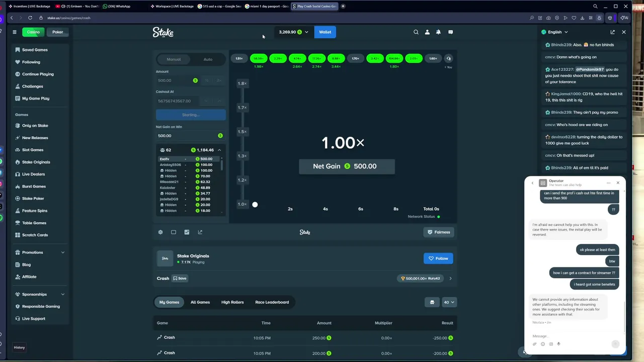
Task: Select Race Leaderboard tab
Action: coord(272,302)
